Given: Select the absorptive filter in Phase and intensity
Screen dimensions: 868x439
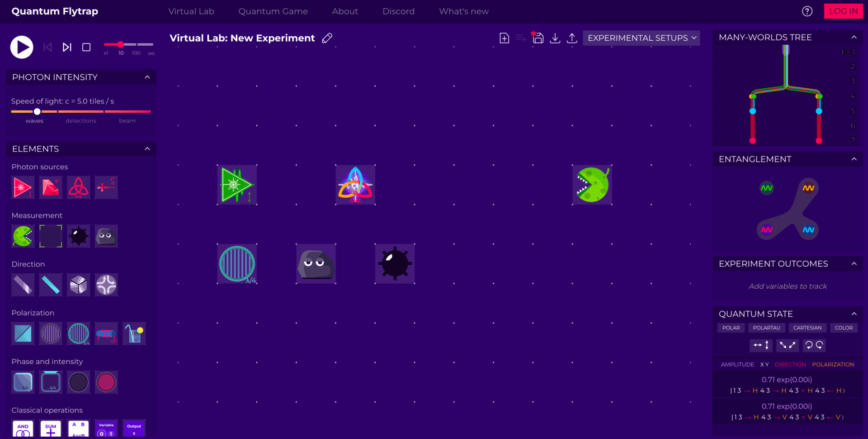Looking at the screenshot, I should pyautogui.click(x=78, y=382).
